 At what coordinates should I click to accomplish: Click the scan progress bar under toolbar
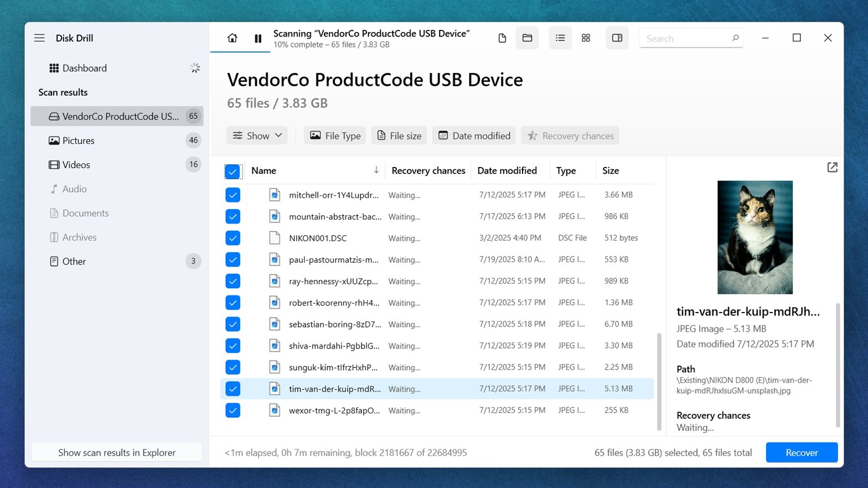point(240,52)
